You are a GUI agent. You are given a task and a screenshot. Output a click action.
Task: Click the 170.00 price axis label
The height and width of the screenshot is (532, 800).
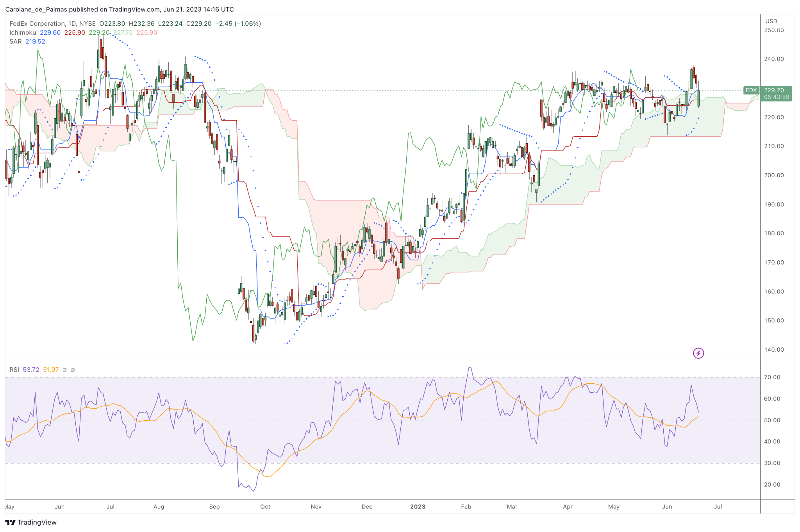(774, 262)
